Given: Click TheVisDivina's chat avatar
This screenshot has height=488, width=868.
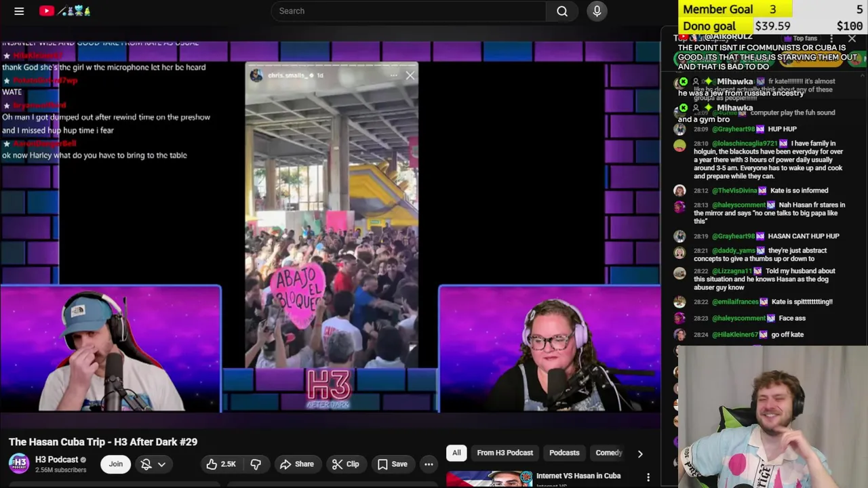Looking at the screenshot, I should pos(679,191).
